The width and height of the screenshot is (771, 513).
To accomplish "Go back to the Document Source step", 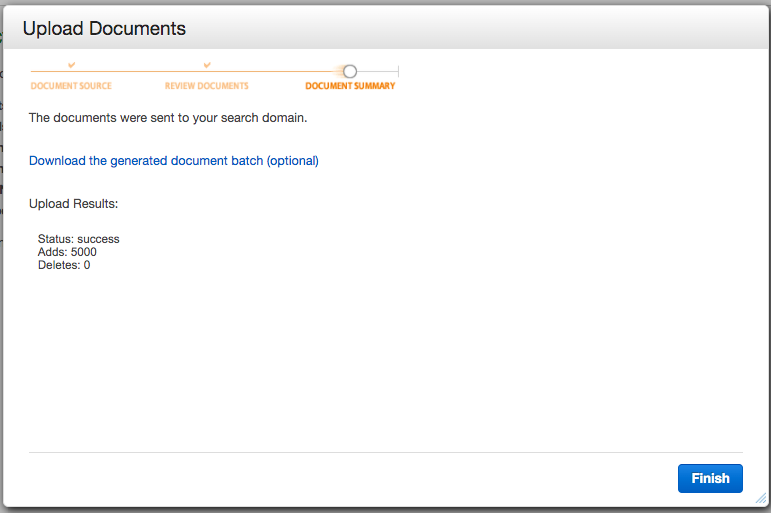I will (x=71, y=86).
